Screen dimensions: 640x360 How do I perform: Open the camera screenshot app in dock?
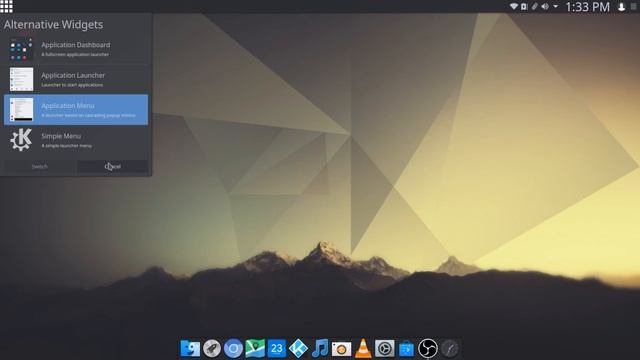[x=342, y=349]
